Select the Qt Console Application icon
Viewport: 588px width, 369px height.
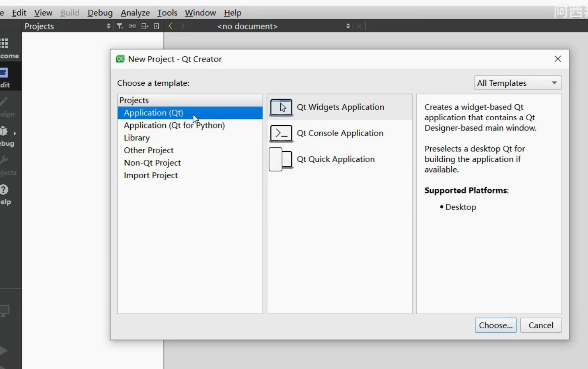pos(281,134)
